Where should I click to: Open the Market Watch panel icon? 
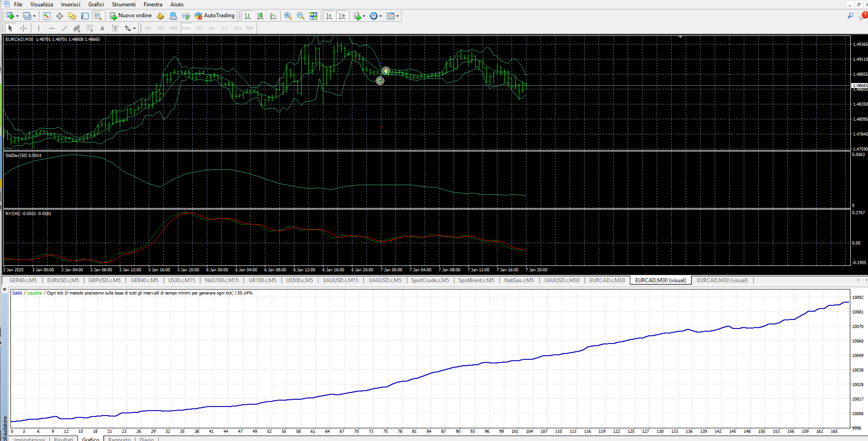coord(47,16)
